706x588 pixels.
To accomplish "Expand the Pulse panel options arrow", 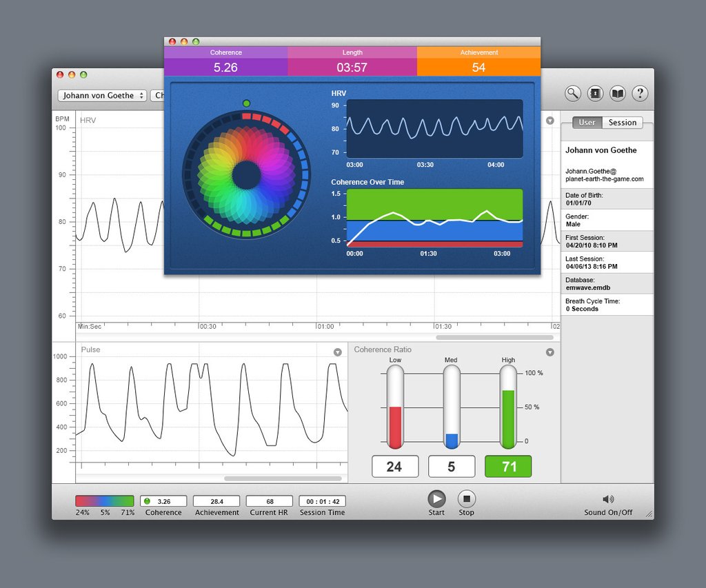I will coord(338,352).
